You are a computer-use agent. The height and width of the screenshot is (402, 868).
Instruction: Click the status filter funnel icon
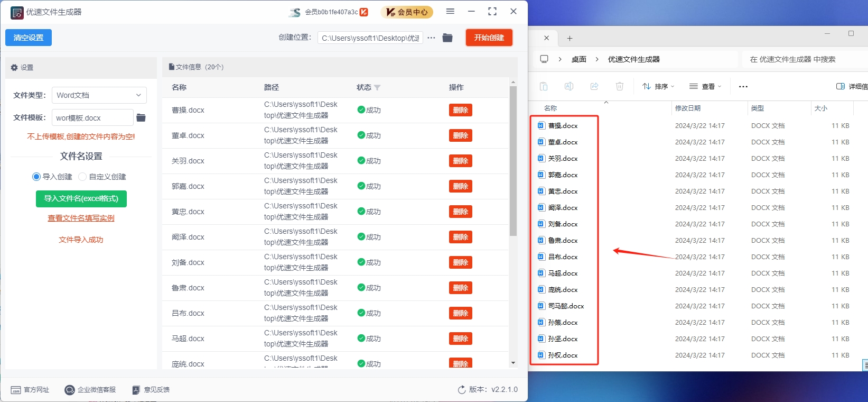tap(377, 88)
